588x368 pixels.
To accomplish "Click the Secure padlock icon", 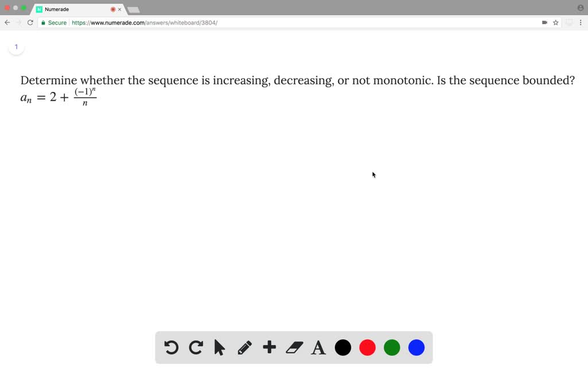I will pos(43,22).
